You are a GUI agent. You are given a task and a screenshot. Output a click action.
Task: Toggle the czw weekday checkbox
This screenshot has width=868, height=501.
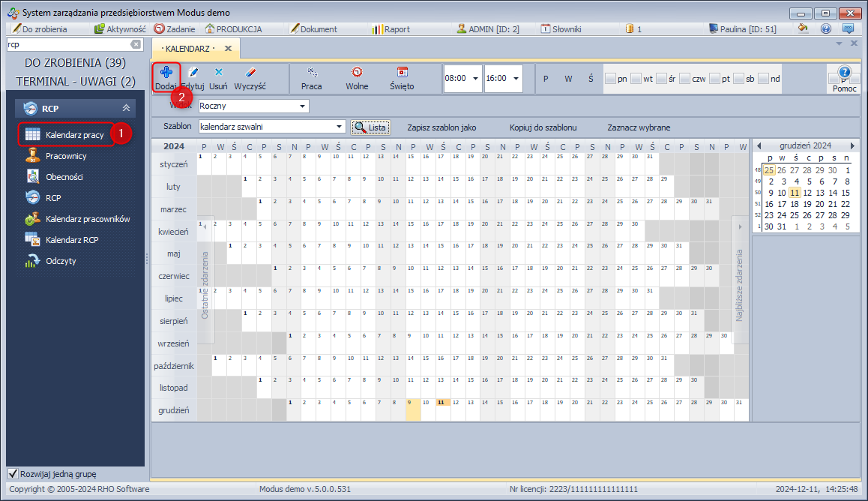pos(684,79)
